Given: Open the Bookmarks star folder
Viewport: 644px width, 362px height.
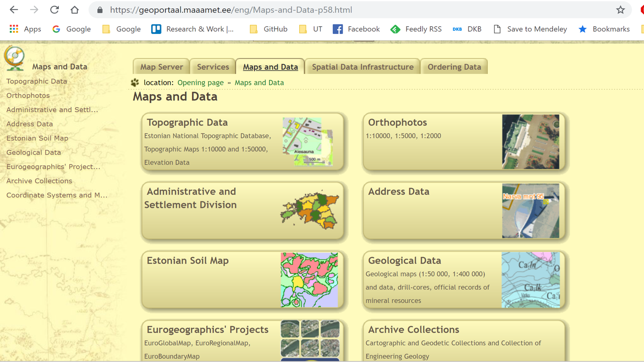Looking at the screenshot, I should tap(604, 29).
